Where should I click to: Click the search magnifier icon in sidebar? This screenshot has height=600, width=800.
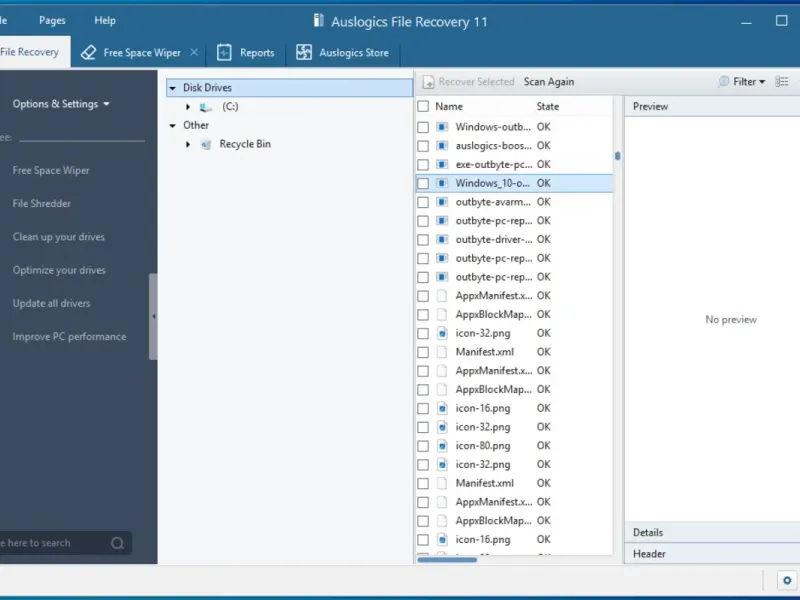point(118,543)
